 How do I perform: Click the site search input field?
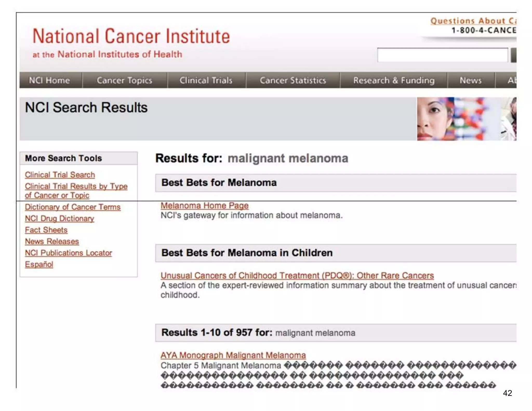pyautogui.click(x=442, y=55)
